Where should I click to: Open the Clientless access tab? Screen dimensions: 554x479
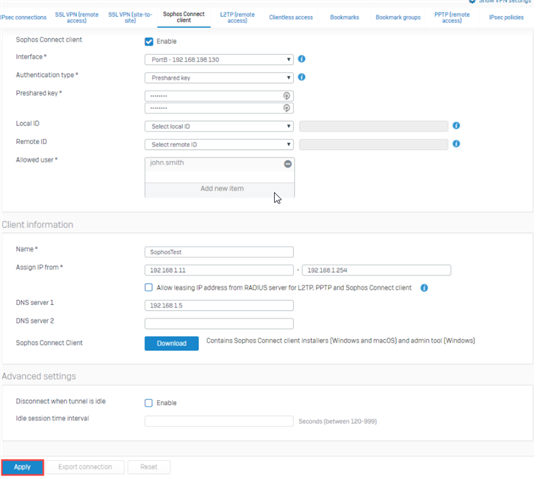291,17
